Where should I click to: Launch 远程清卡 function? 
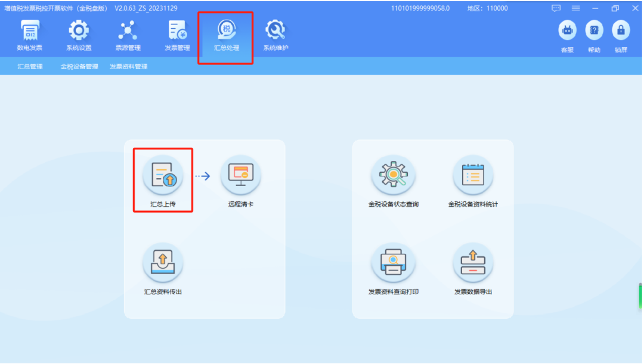[241, 181]
